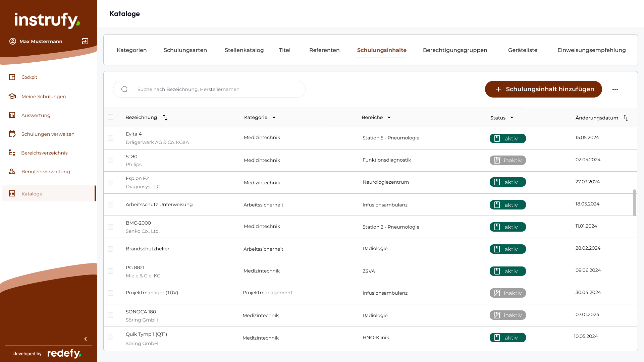Screen dimensions: 644x362
Task: Switch to the Kategorien tab
Action: click(131, 50)
